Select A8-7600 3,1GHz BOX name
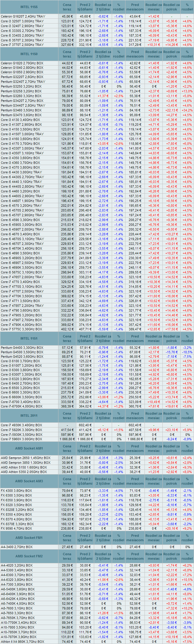The image size is (194, 644). click(x=17, y=608)
